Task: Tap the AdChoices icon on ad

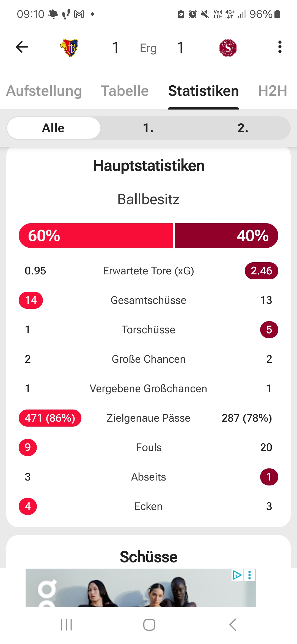Action: click(x=237, y=575)
